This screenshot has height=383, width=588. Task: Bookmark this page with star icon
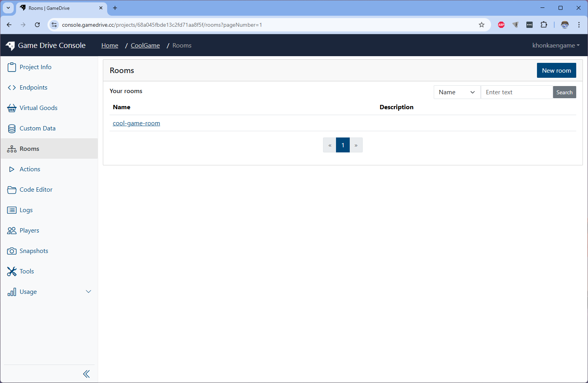click(482, 25)
